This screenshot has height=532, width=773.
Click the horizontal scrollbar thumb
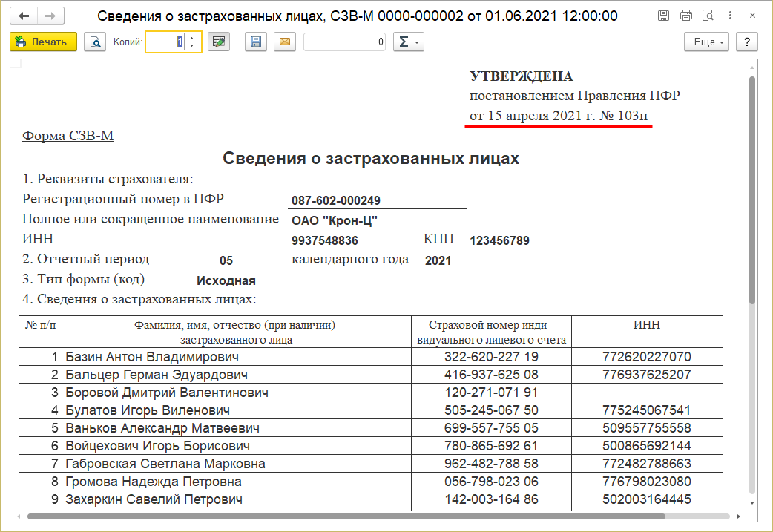click(346, 516)
